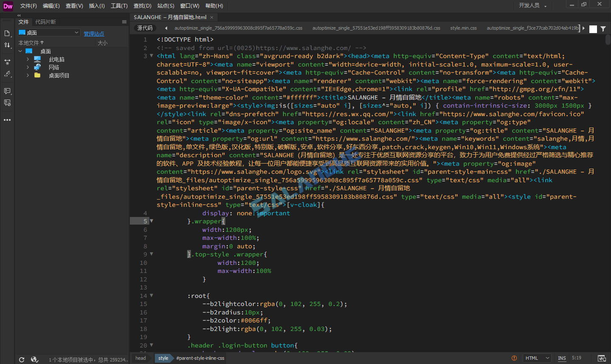Open the code comment icon in sidebar

pos(7,91)
